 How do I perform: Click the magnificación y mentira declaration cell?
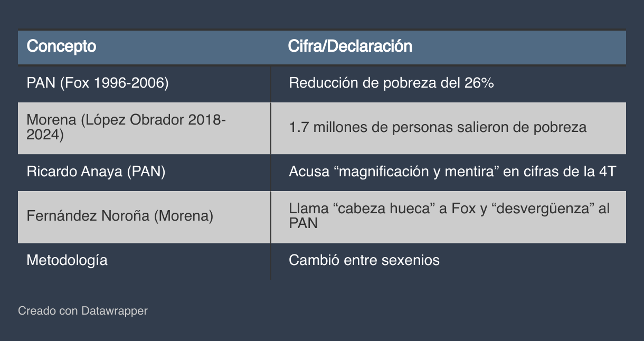coord(448,172)
